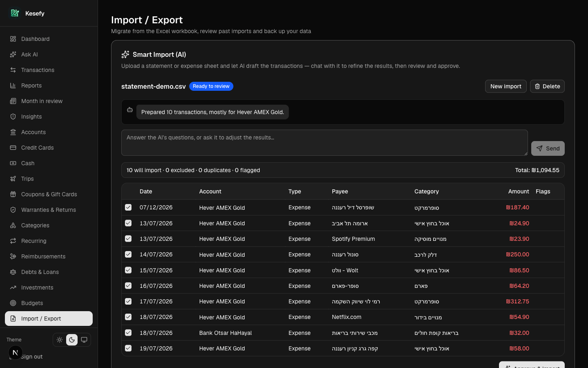Click the Payee column header
This screenshot has width=588, height=368.
(x=340, y=191)
